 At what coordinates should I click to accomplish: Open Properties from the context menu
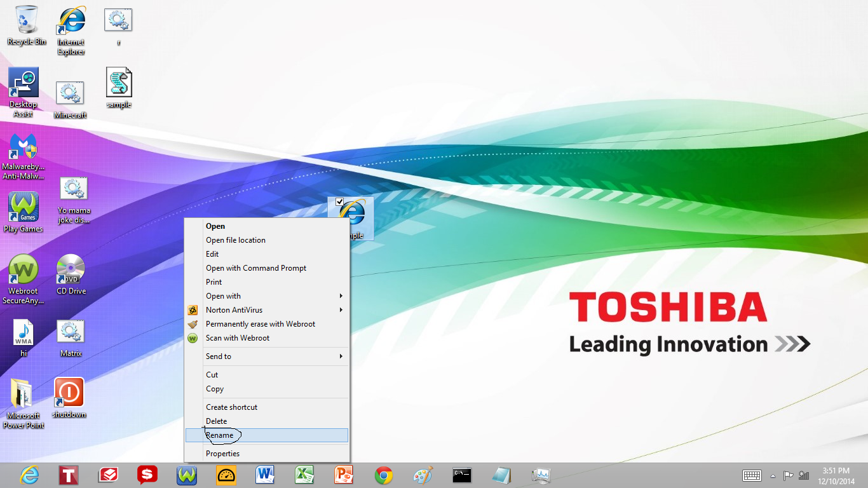[266, 454]
